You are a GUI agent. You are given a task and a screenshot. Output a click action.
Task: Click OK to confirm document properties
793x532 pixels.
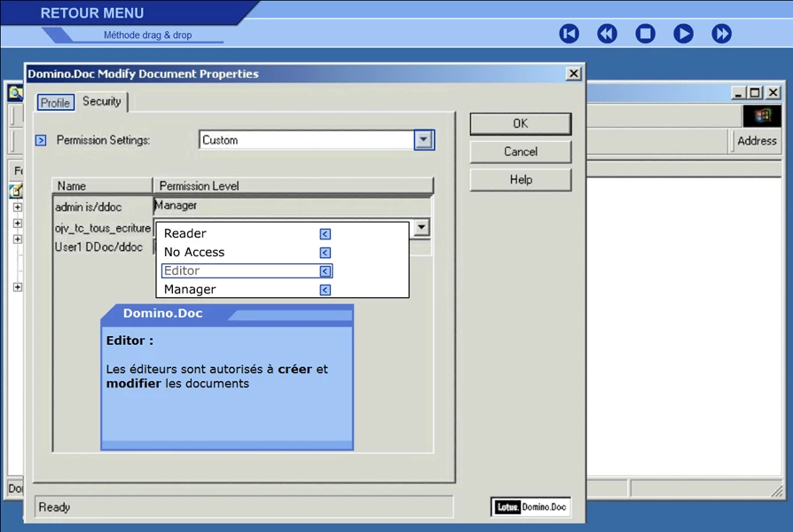tap(521, 124)
